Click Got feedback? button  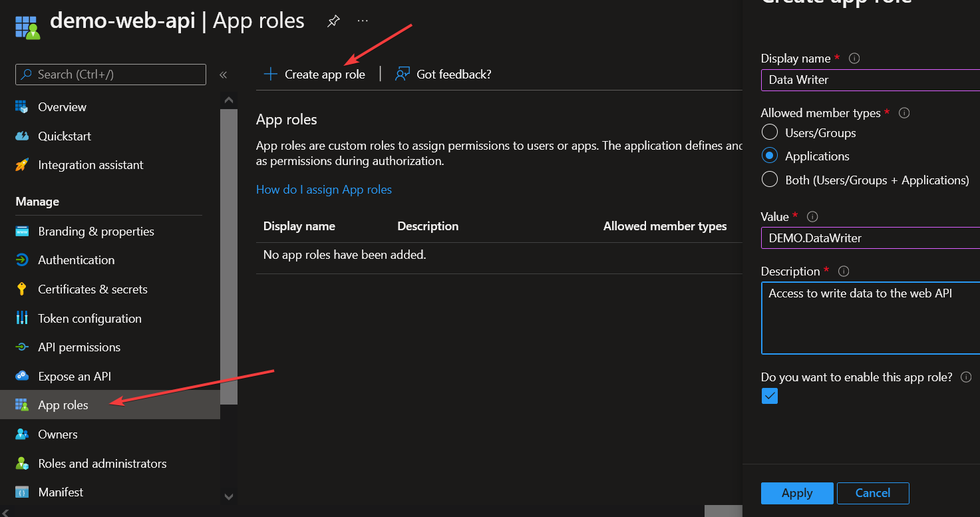[443, 74]
